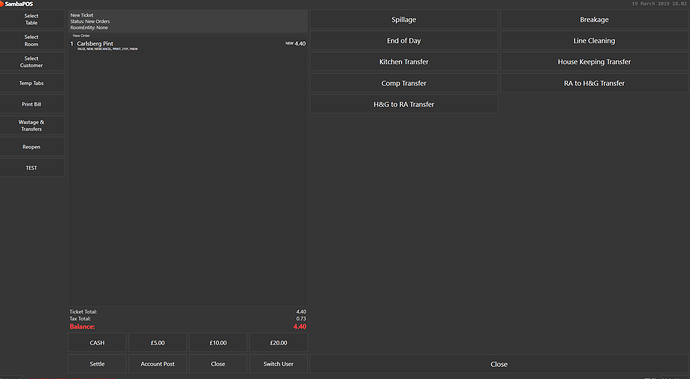This screenshot has width=690, height=379.
Task: Open Select Room screen
Action: (x=32, y=40)
